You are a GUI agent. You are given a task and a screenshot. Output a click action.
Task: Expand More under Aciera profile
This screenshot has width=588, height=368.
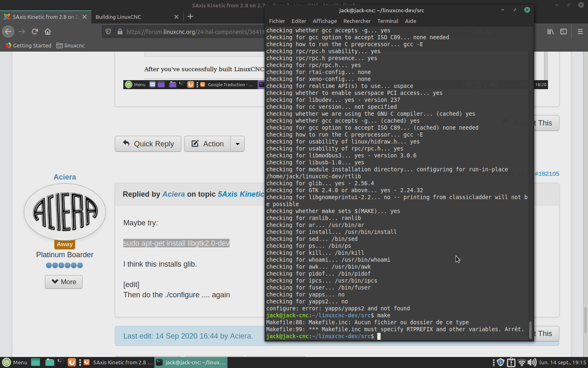point(64,282)
